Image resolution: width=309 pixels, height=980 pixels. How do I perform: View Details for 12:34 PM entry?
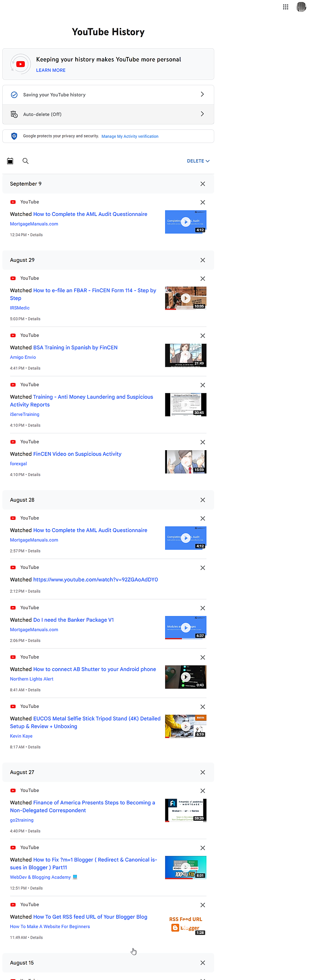[x=36, y=235]
